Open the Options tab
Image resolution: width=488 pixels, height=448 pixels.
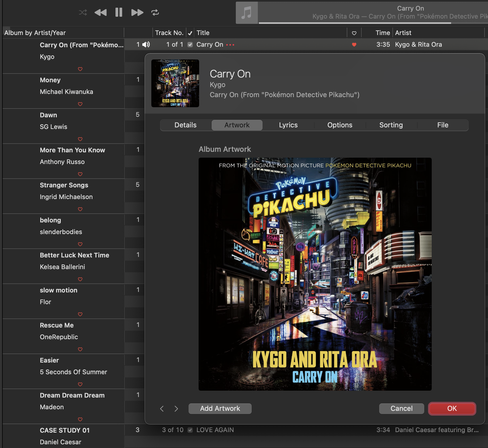[x=340, y=125]
